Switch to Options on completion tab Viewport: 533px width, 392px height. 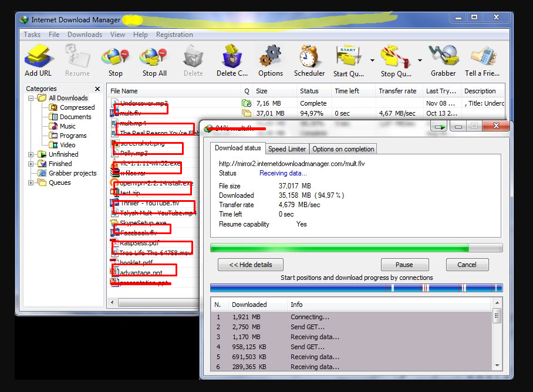[x=343, y=149]
